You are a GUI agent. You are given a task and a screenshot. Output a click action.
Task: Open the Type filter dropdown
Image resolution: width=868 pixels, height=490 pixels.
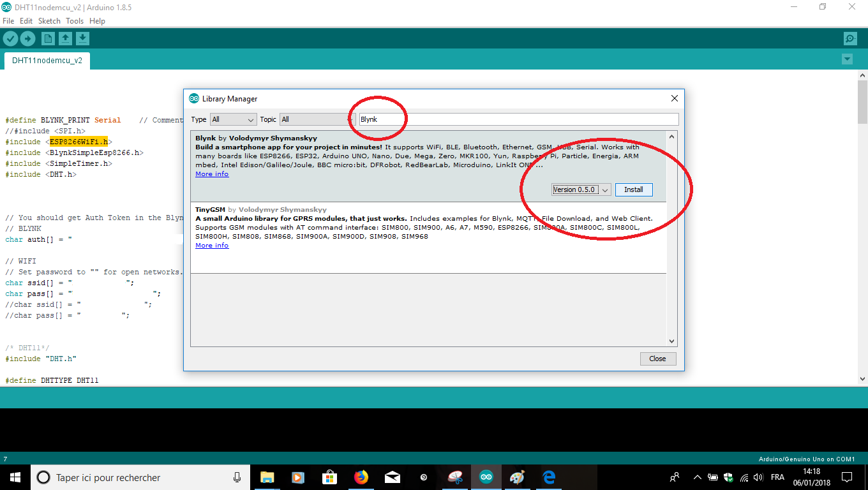233,119
